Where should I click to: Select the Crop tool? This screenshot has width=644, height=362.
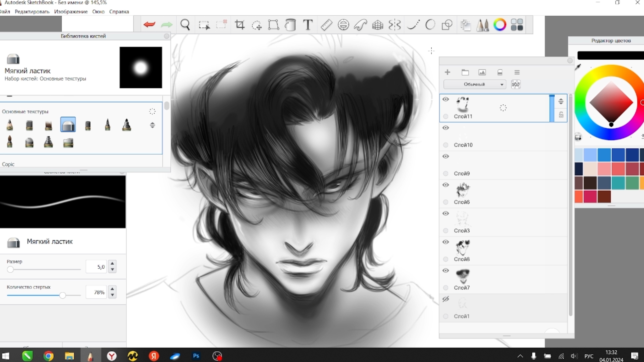(x=239, y=24)
